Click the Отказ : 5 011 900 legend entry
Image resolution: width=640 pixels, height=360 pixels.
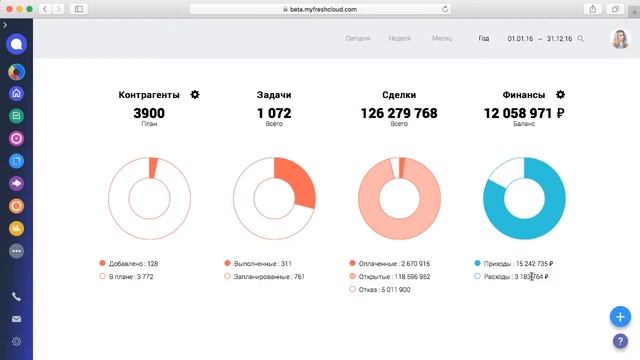tap(380, 290)
